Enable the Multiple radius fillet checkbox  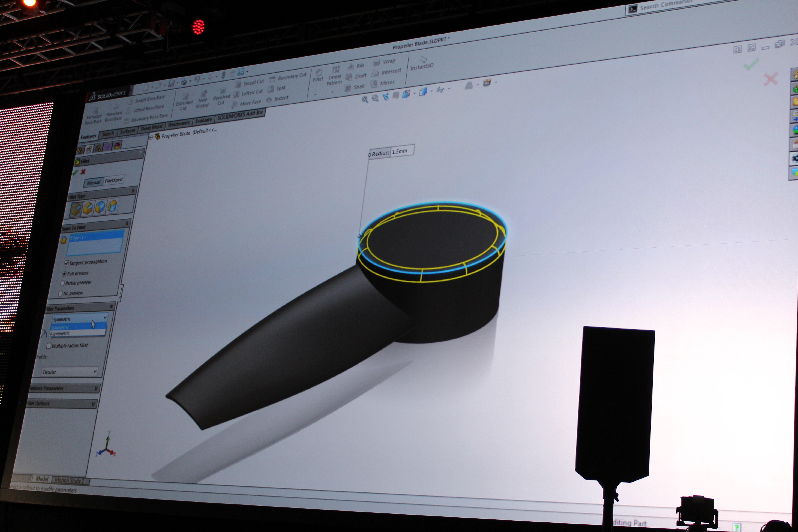coord(49,346)
